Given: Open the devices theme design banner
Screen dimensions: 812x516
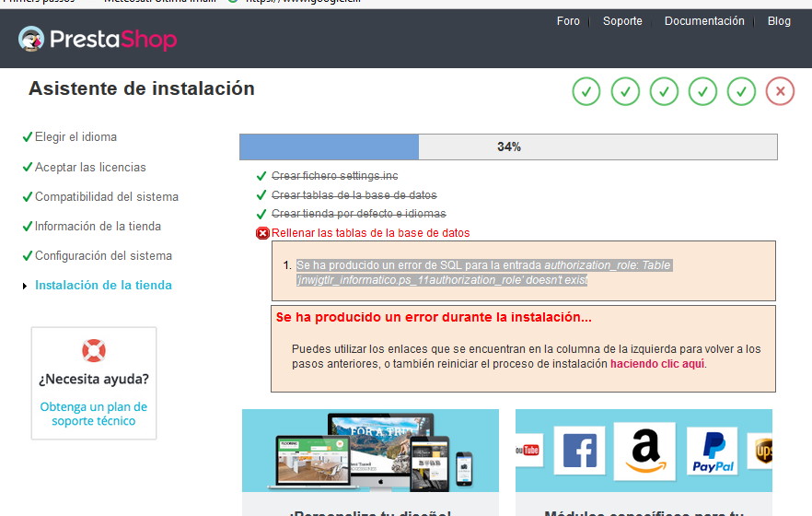Looking at the screenshot, I should pos(370,451).
